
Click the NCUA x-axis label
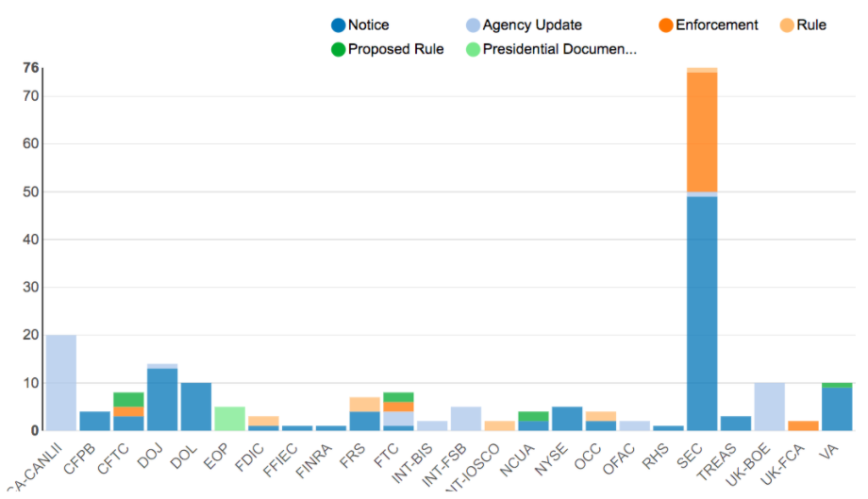point(517,459)
